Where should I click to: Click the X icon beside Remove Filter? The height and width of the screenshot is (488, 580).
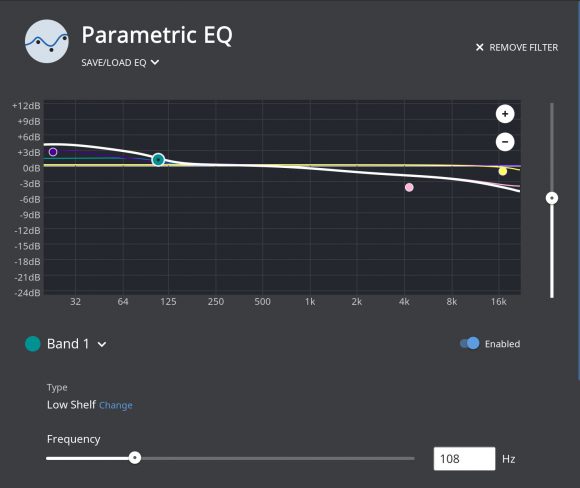(479, 47)
